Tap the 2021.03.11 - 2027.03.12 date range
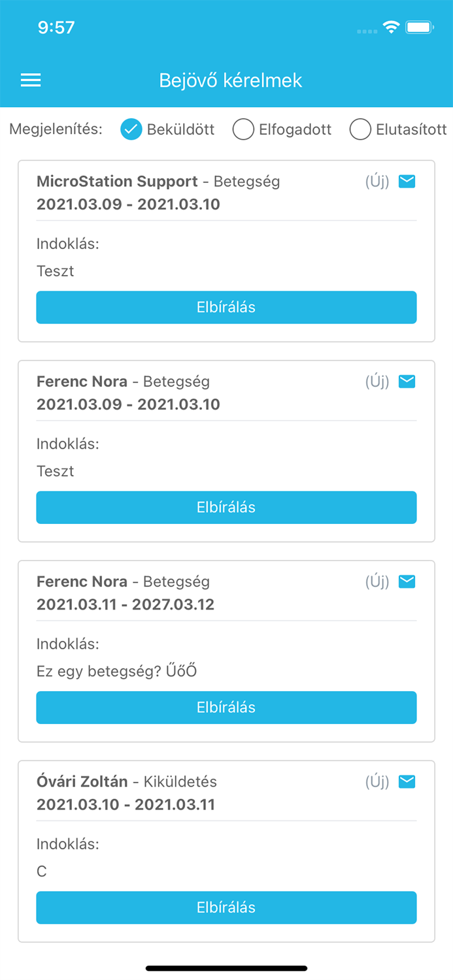453x980 pixels. click(126, 604)
